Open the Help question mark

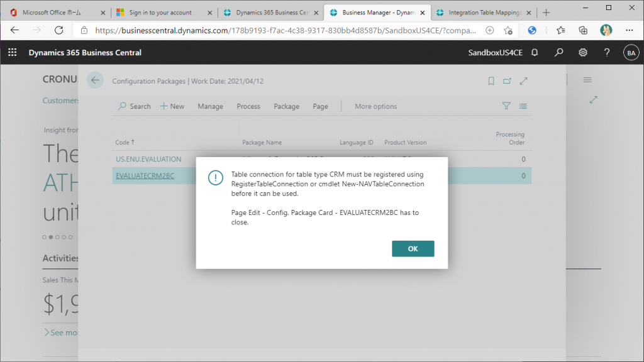click(607, 53)
